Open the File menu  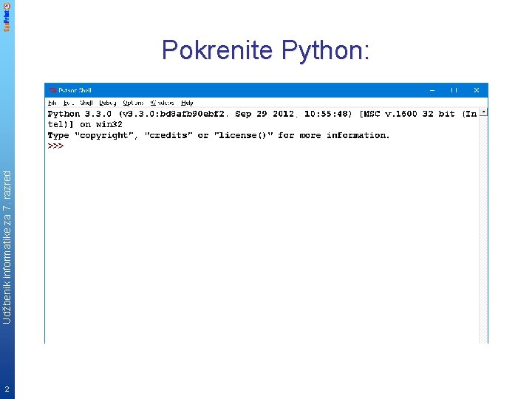(52, 103)
